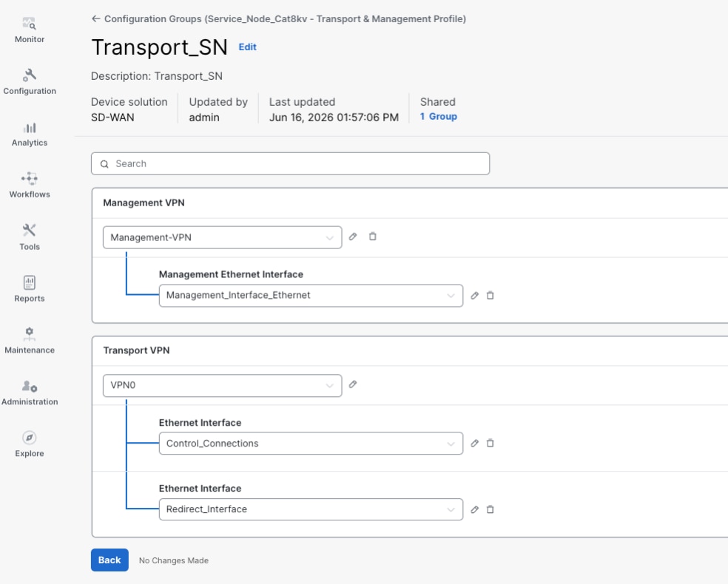Click the Edit link next to Transport_SN

coord(247,47)
